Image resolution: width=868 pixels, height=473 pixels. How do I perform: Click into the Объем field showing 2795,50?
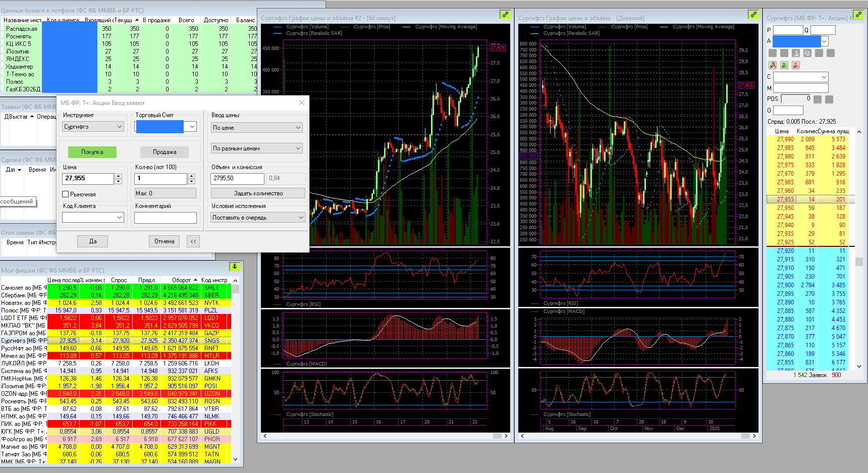[237, 178]
